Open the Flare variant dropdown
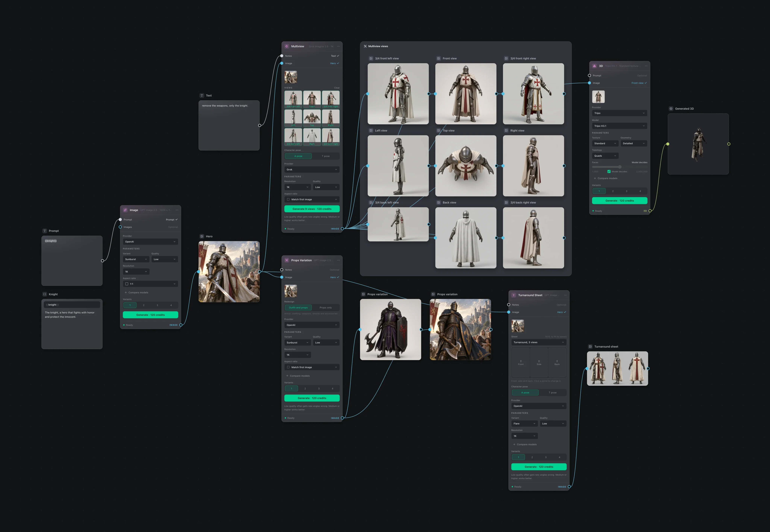The width and height of the screenshot is (770, 532). 524,424
